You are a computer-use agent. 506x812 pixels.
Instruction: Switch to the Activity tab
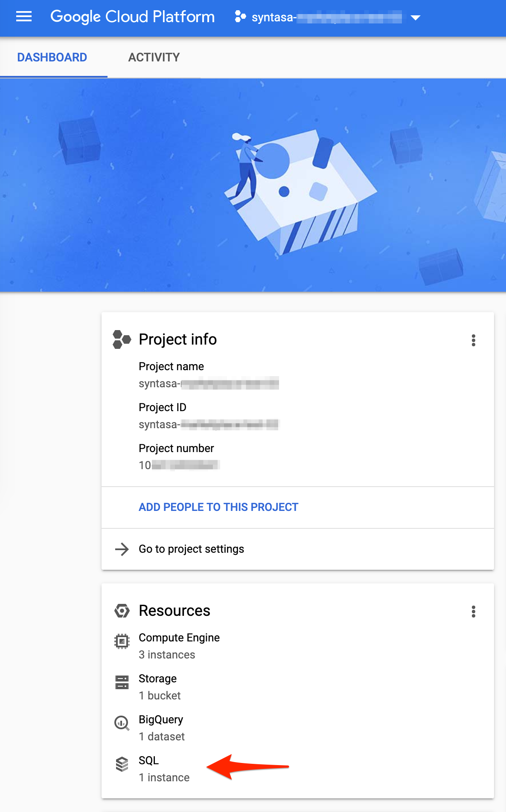coord(154,57)
